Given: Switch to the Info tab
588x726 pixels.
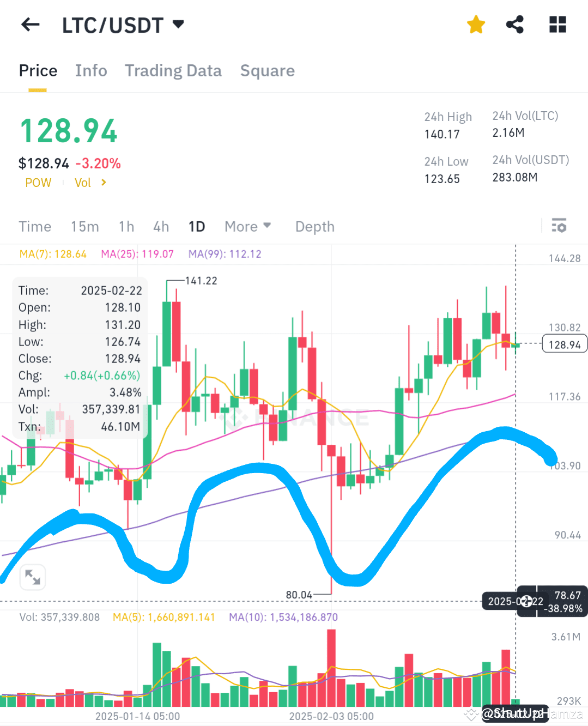Looking at the screenshot, I should [91, 71].
